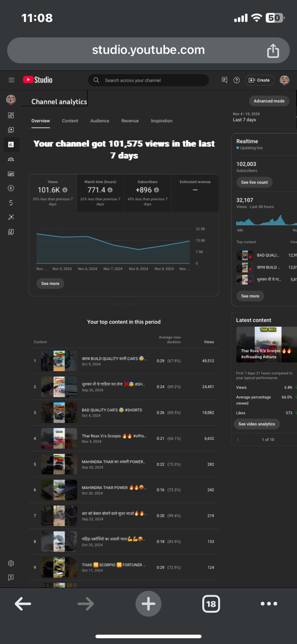Screen dimensions: 297x644
Task: Click See video analytics button
Action: [256, 424]
